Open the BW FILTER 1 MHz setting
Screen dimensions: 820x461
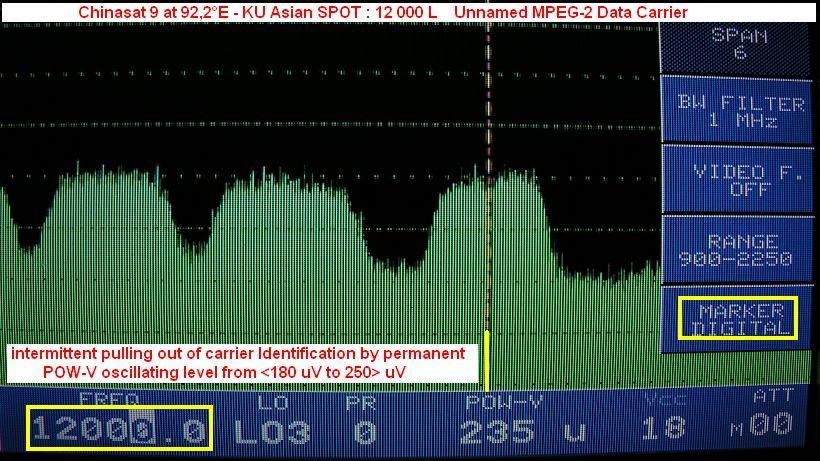click(x=740, y=111)
